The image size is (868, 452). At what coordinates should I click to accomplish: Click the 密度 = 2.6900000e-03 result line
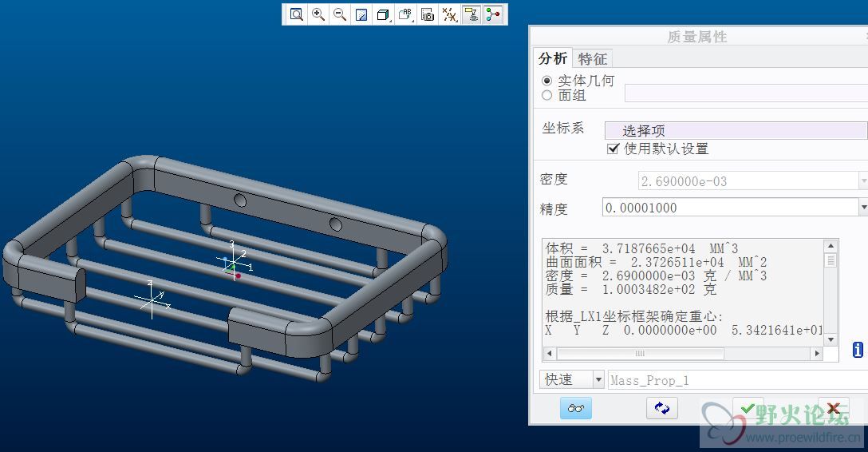(656, 276)
